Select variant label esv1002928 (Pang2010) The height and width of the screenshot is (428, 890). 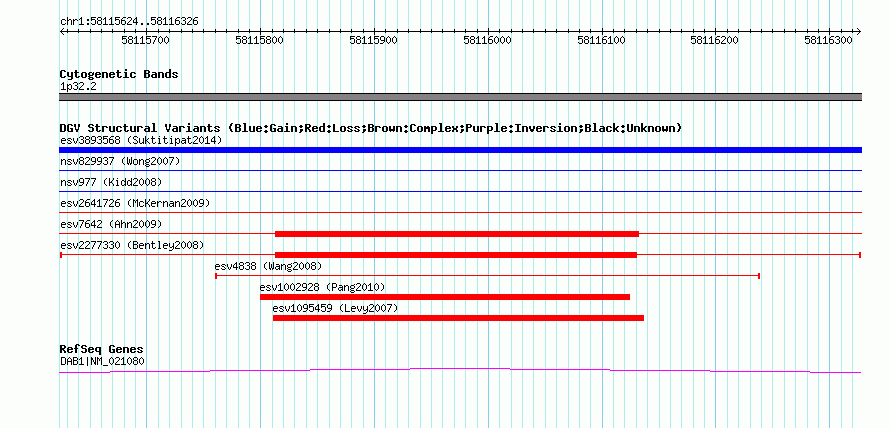pyautogui.click(x=322, y=287)
